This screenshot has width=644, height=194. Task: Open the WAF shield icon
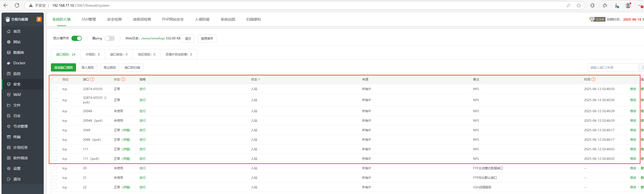9,95
